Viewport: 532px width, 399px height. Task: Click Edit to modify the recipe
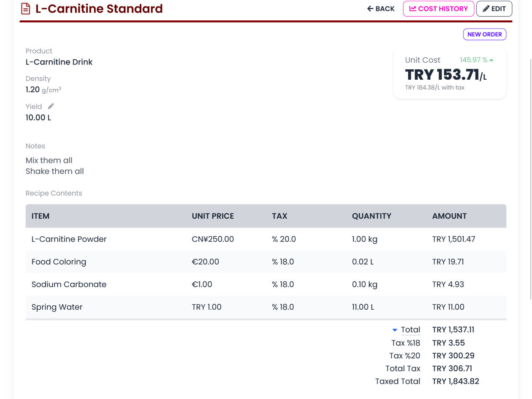(494, 9)
